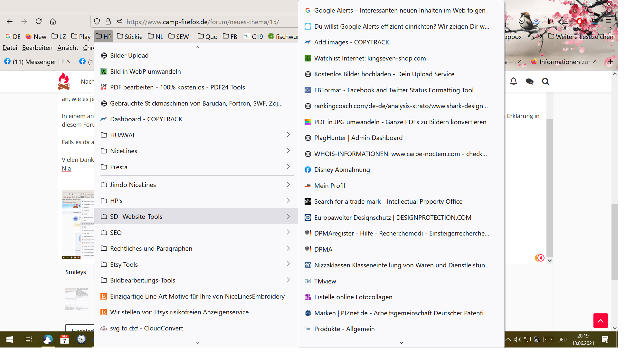Click the Nia link in the post
The image size is (644, 352).
(66, 168)
